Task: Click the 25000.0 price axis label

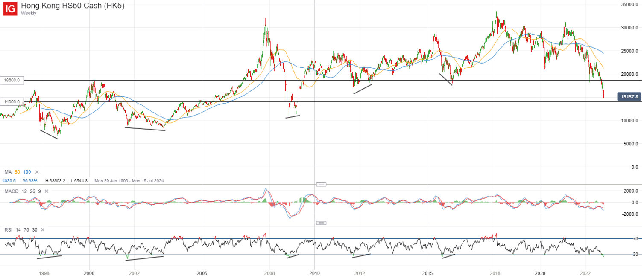Action: (x=629, y=51)
